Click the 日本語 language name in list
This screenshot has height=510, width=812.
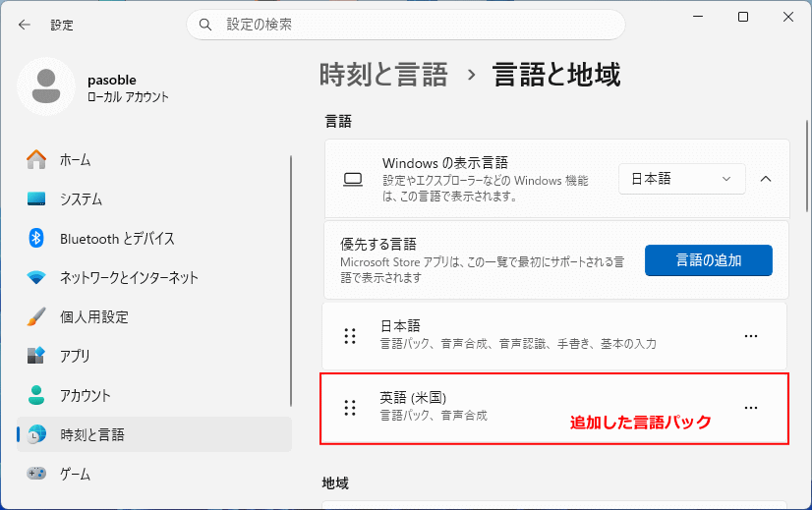coord(400,326)
